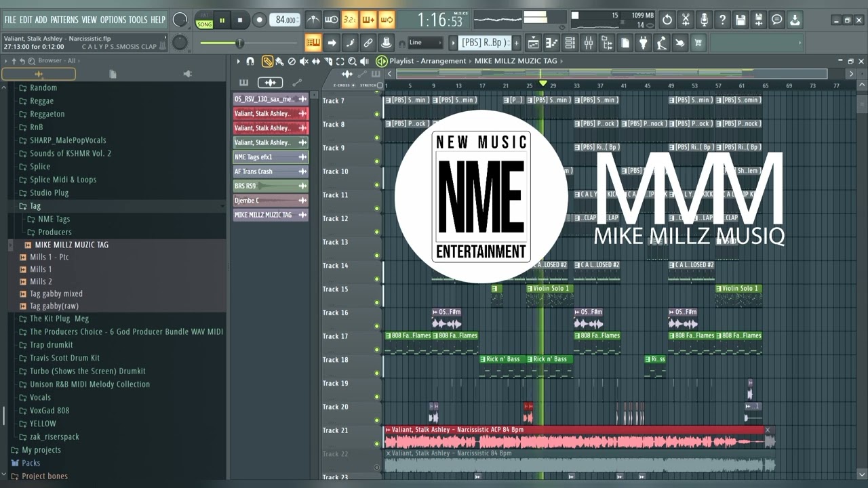
Task: Open the Line snap dropdown
Action: click(x=427, y=43)
